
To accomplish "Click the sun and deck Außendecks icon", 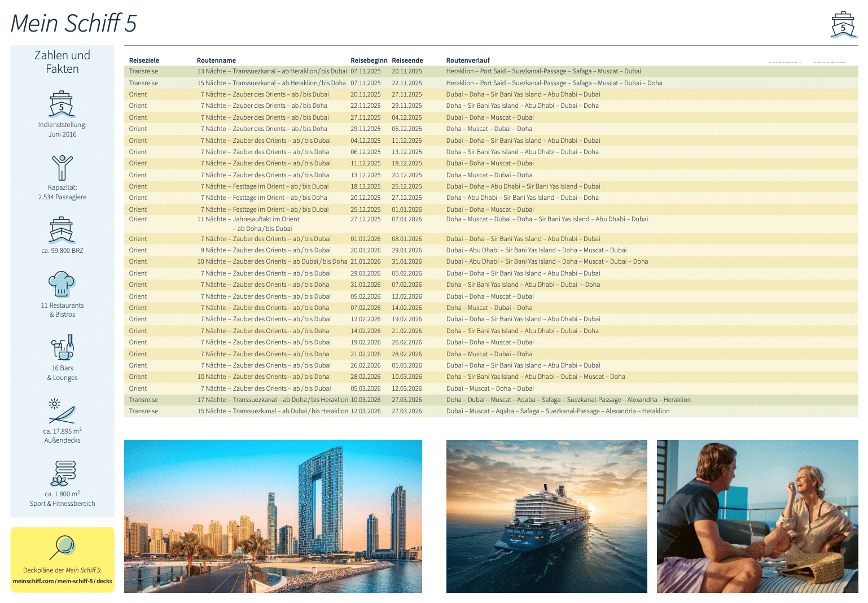I will pos(62,412).
